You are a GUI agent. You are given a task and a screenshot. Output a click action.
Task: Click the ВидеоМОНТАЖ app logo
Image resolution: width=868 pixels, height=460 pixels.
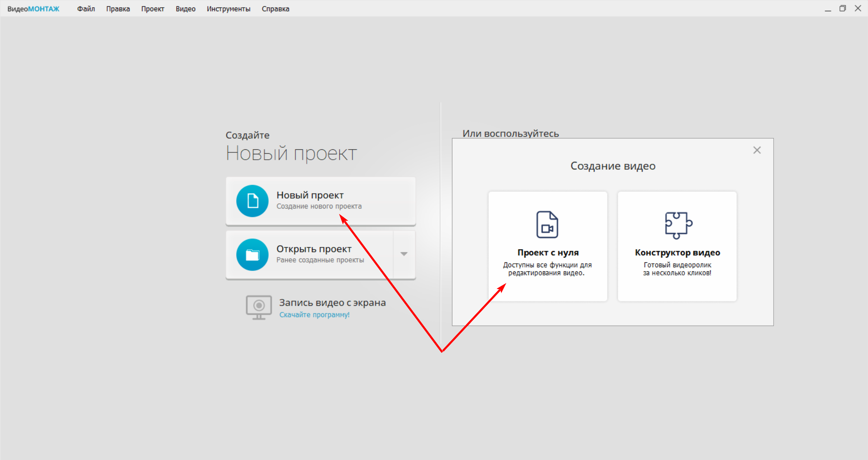coord(33,9)
